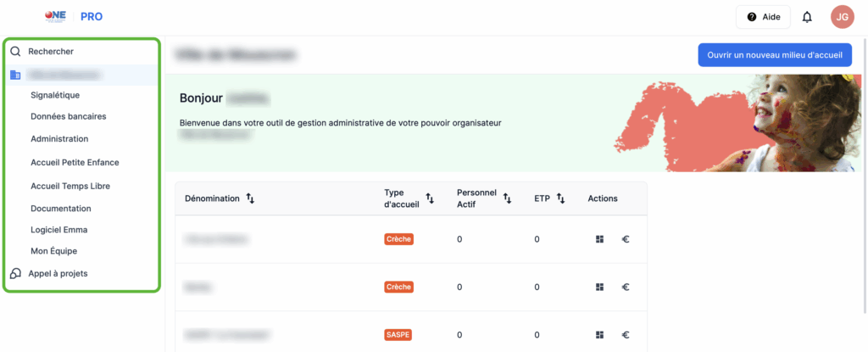Sort by Personnel Actif column
Viewport: 868px width, 352px height.
(507, 198)
